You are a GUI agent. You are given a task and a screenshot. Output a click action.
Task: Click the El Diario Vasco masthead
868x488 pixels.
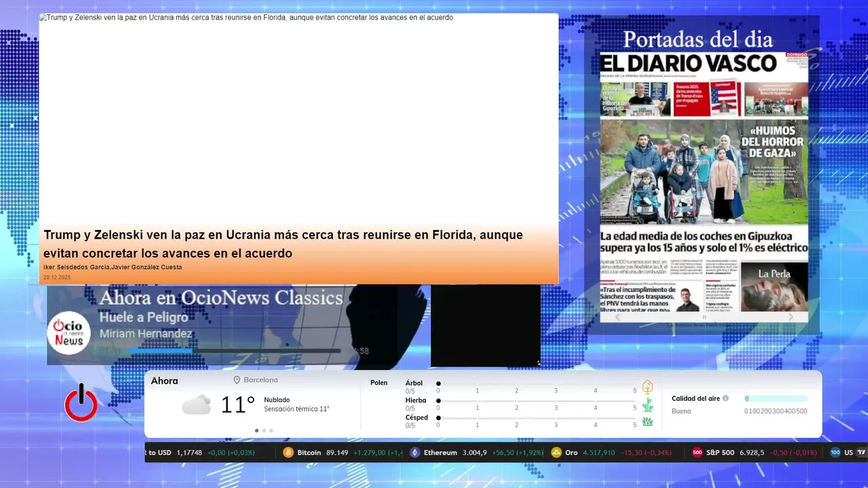pyautogui.click(x=689, y=64)
